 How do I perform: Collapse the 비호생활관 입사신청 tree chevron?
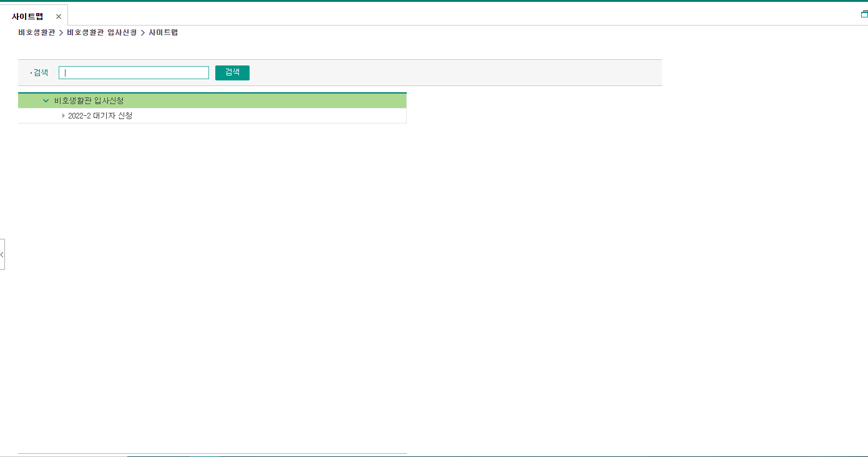(x=46, y=100)
